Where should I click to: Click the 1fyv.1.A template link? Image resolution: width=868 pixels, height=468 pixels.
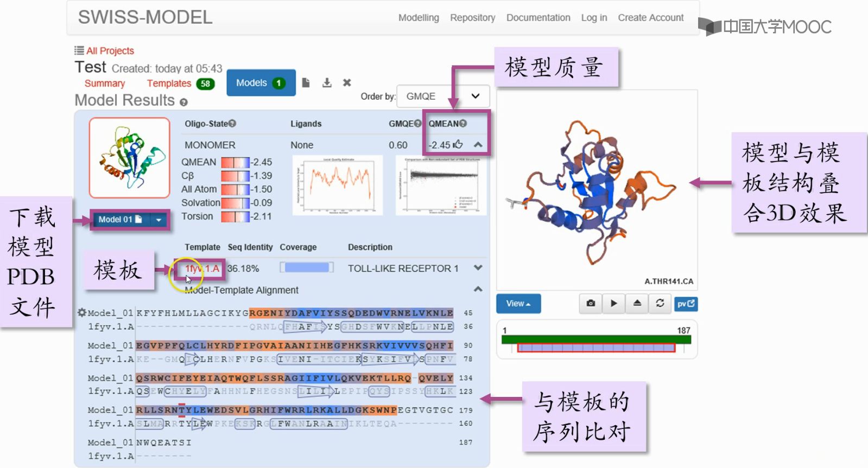pos(202,268)
